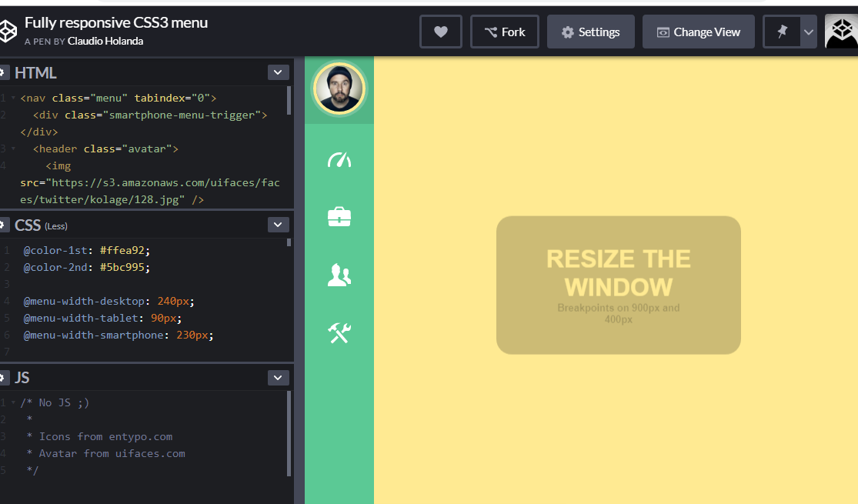Fold the JS comment block

click(13, 402)
